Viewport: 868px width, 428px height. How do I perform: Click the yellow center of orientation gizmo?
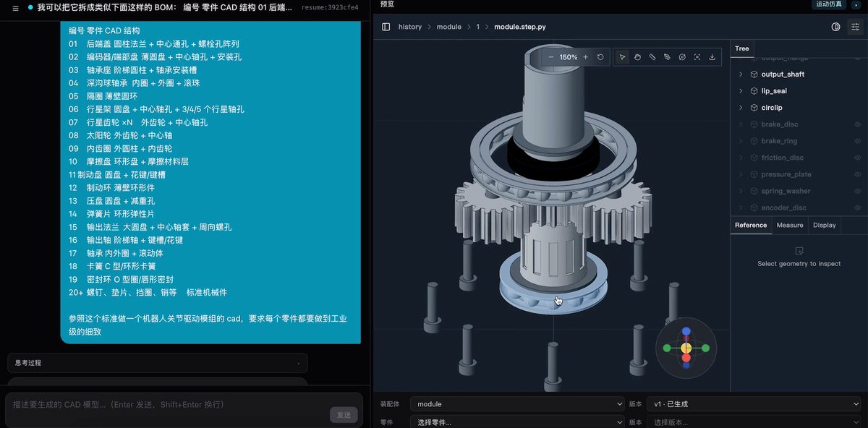(686, 348)
